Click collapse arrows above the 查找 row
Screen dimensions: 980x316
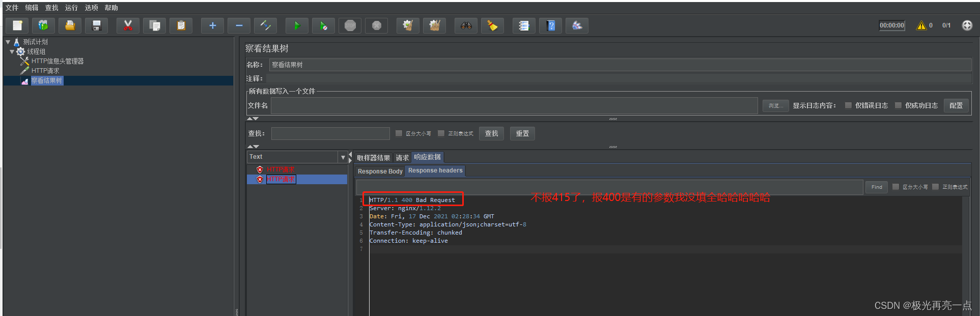(253, 119)
